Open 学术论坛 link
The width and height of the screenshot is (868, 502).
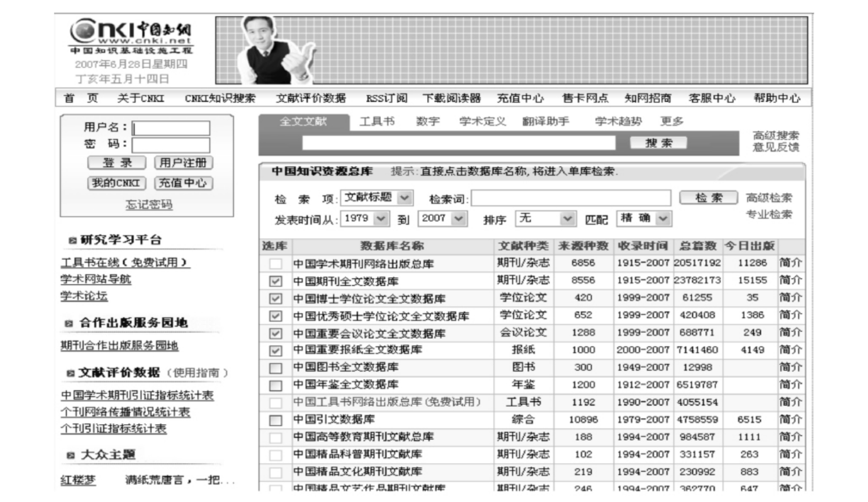pyautogui.click(x=84, y=296)
